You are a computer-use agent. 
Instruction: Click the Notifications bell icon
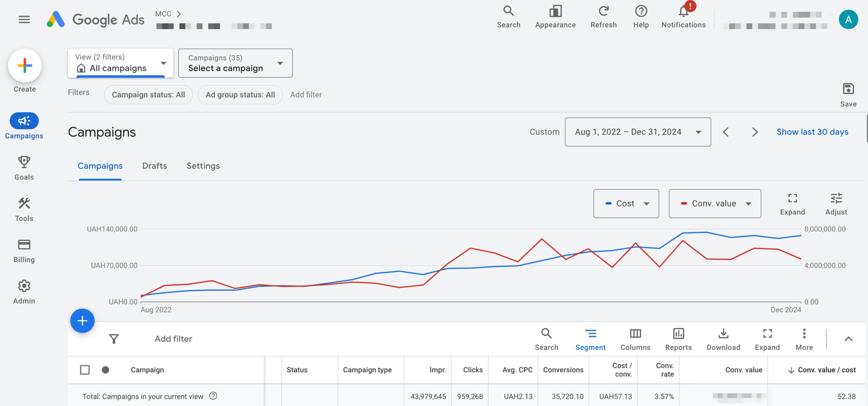[683, 12]
